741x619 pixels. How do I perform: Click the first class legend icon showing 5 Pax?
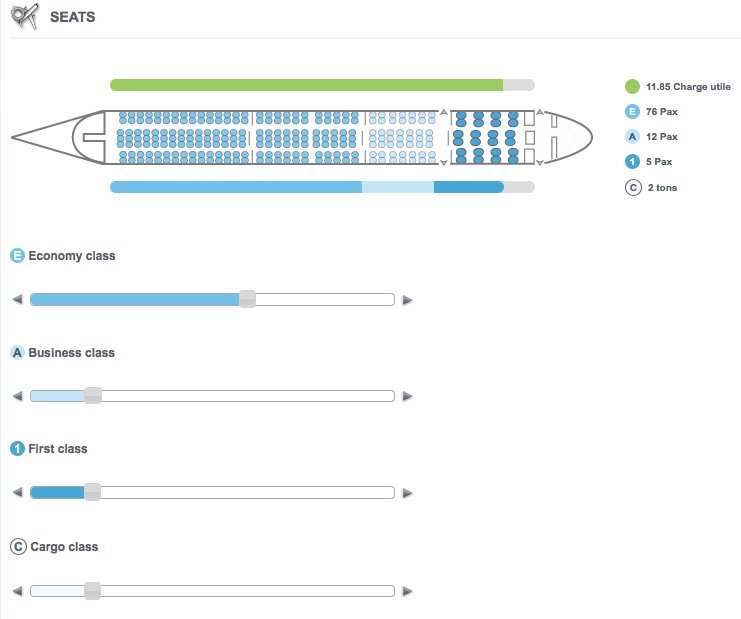tap(632, 162)
